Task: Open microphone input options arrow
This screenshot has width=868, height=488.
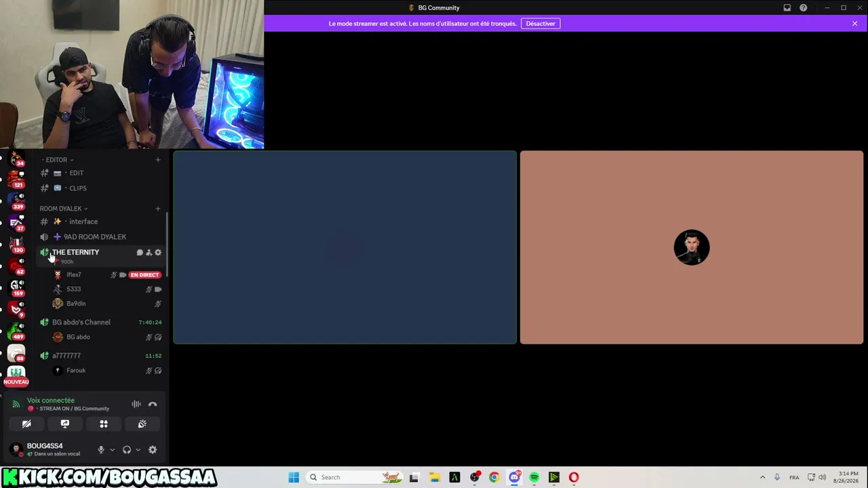Action: click(x=112, y=450)
